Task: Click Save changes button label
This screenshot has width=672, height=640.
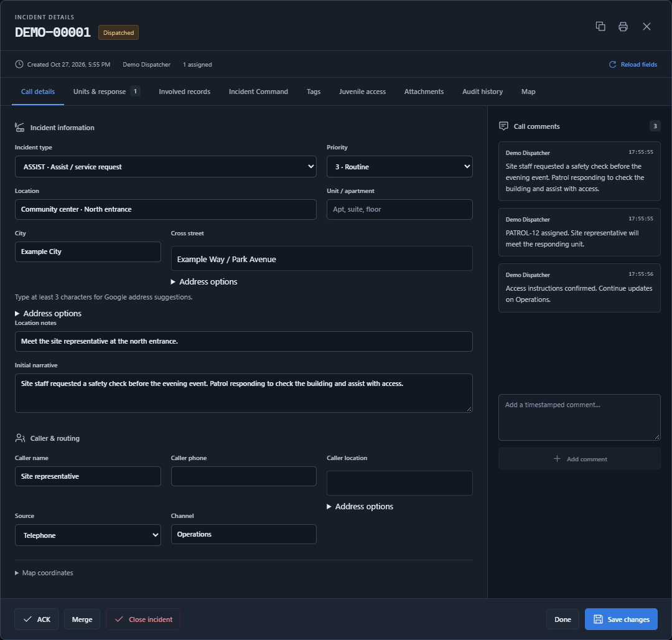Action: pos(628,619)
